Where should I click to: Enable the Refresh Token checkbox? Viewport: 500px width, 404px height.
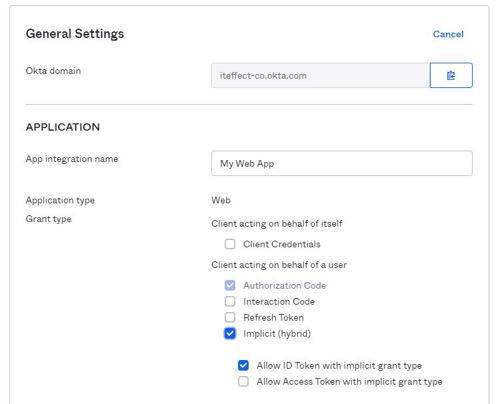click(x=230, y=317)
